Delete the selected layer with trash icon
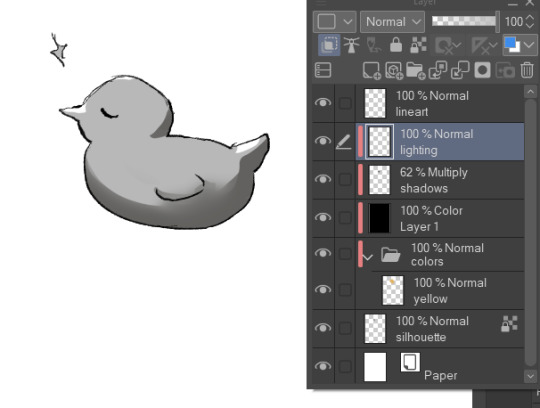This screenshot has width=540, height=408. click(x=527, y=70)
